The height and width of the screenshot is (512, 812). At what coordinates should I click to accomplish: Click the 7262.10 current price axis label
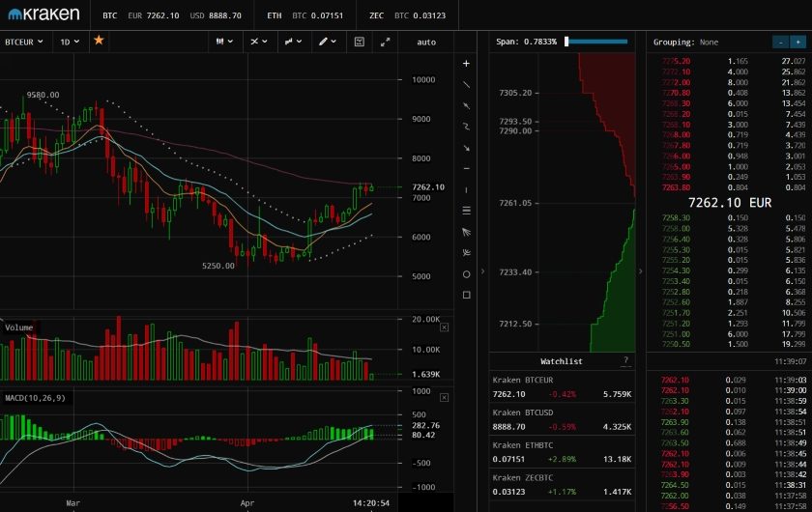[428, 187]
